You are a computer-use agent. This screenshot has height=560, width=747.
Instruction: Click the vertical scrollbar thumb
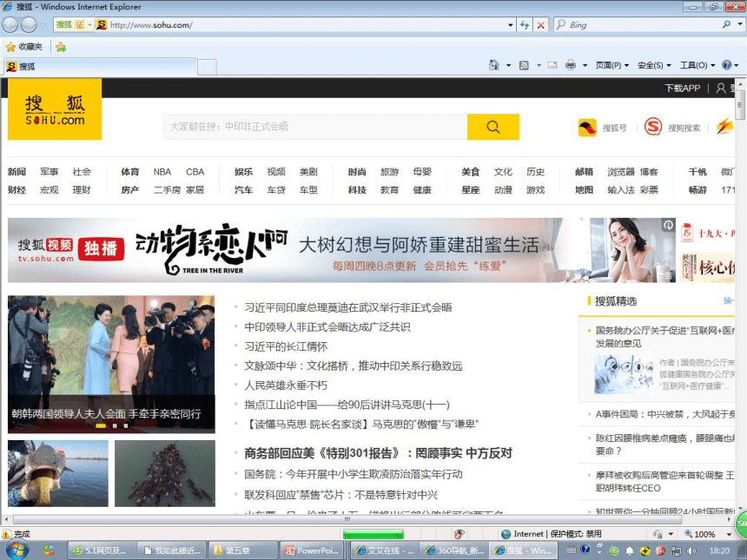click(740, 105)
